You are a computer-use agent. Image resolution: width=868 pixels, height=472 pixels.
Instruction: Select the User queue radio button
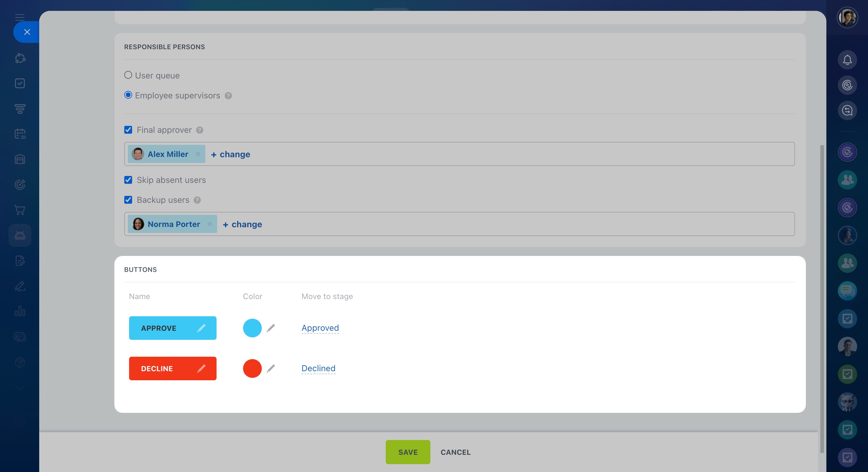point(128,75)
